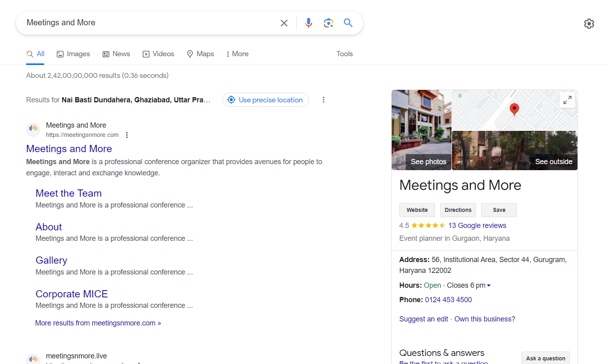
Task: Open location options three-dot menu
Action: point(323,100)
